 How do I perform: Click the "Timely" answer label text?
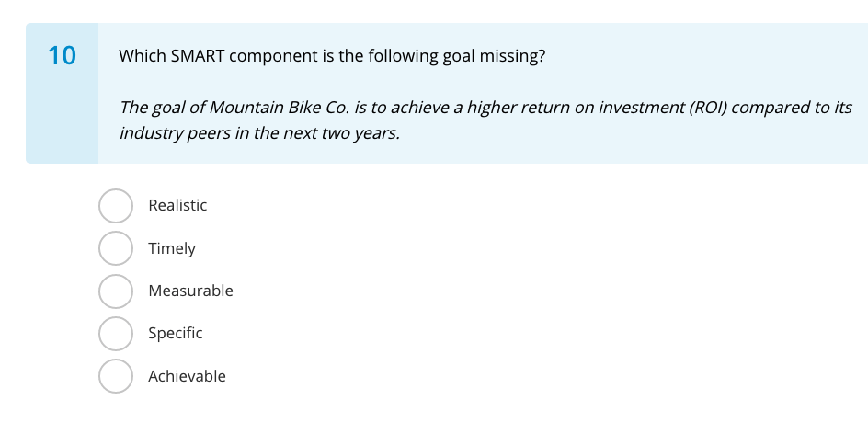(172, 248)
